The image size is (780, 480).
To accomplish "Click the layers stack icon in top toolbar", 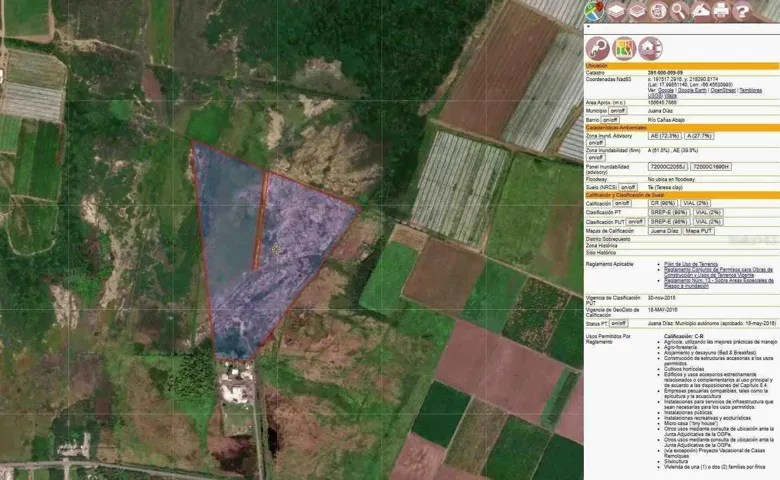I will pos(616,11).
